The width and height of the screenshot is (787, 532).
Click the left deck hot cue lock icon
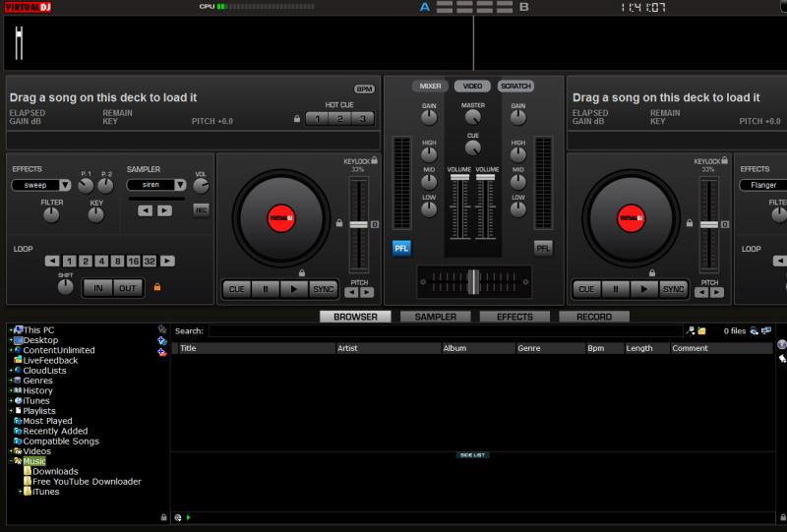[297, 118]
